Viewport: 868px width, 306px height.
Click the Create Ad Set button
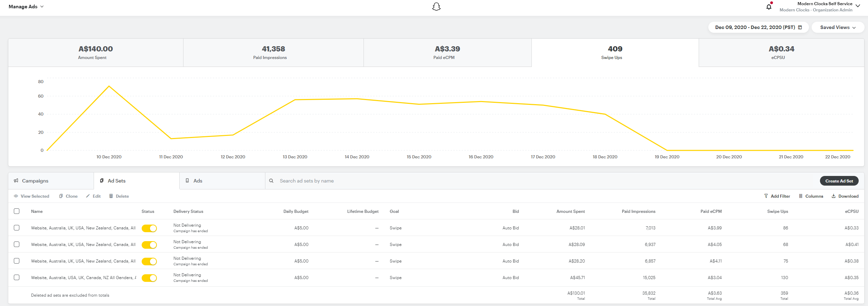pos(839,181)
